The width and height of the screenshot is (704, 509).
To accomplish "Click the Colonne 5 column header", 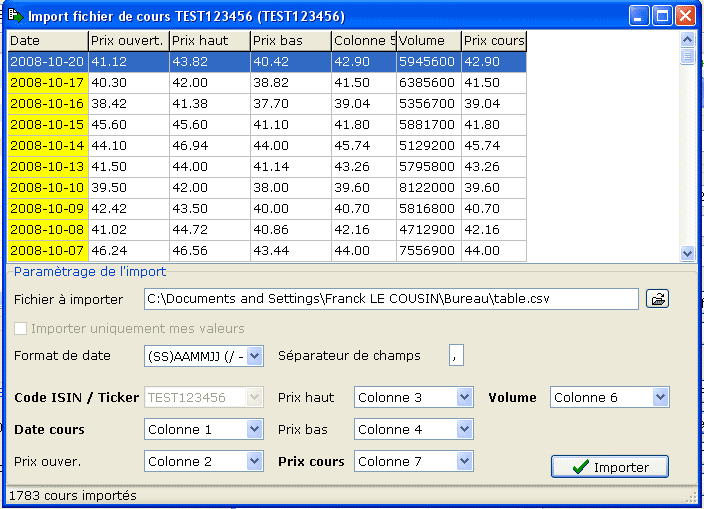I will (x=364, y=41).
